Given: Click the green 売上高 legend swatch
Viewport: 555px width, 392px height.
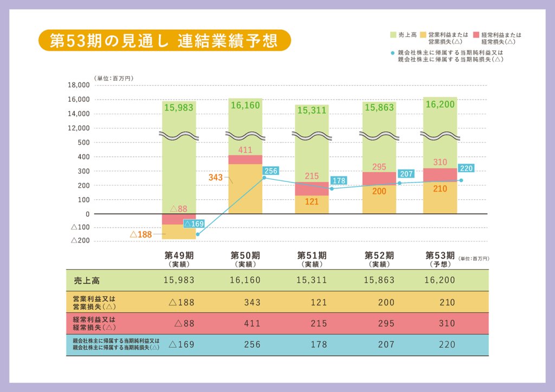Looking at the screenshot, I should click(x=393, y=35).
